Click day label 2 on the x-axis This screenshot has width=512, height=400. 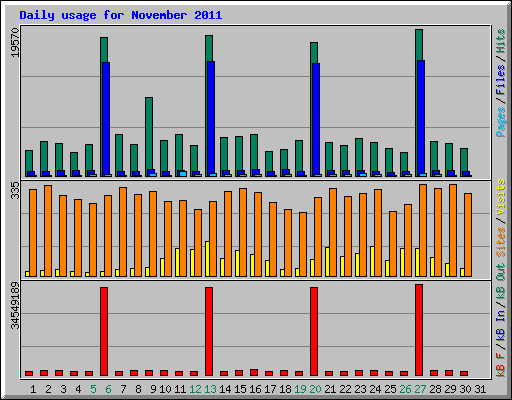click(x=48, y=389)
